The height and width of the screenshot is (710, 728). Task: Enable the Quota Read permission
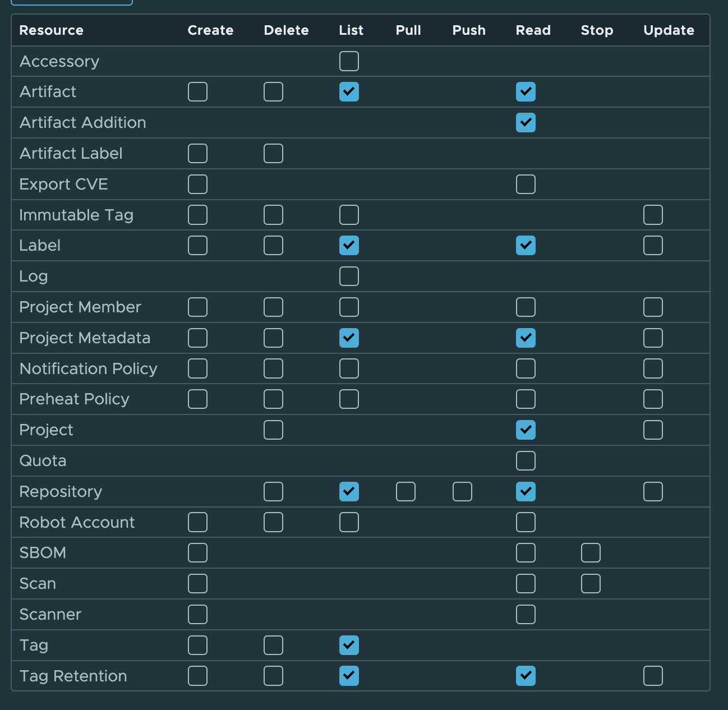[526, 461]
